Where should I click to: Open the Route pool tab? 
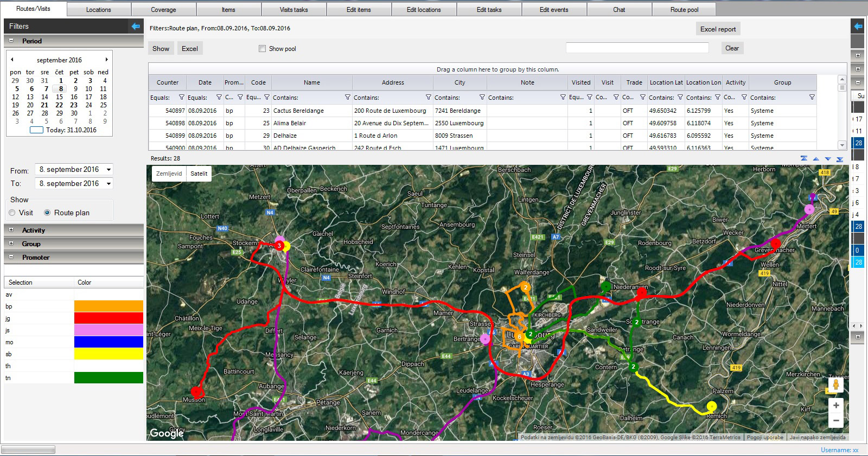pyautogui.click(x=684, y=10)
